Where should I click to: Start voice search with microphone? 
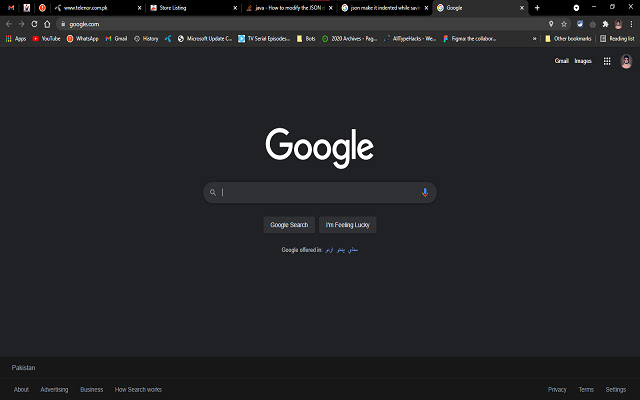click(x=425, y=192)
